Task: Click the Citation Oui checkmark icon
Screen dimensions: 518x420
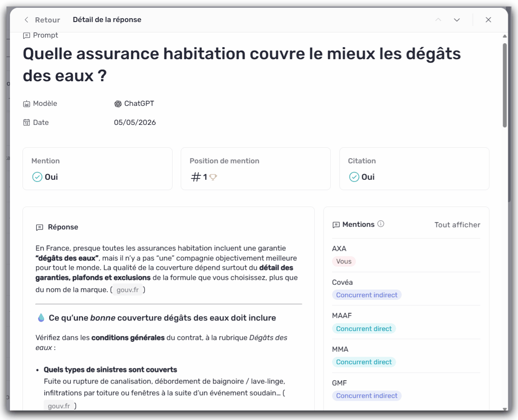Action: 354,177
